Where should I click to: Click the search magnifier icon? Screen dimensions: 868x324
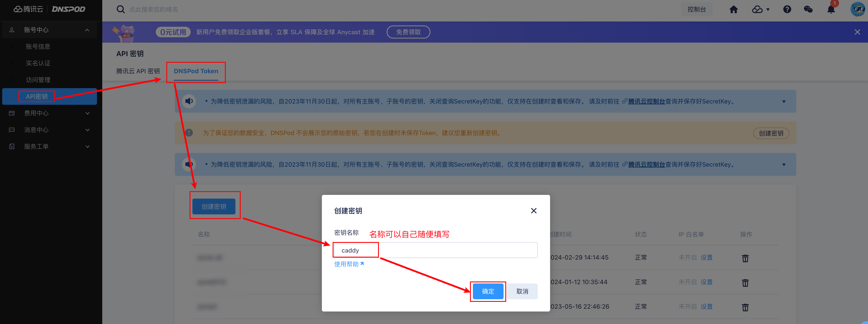pyautogui.click(x=121, y=9)
